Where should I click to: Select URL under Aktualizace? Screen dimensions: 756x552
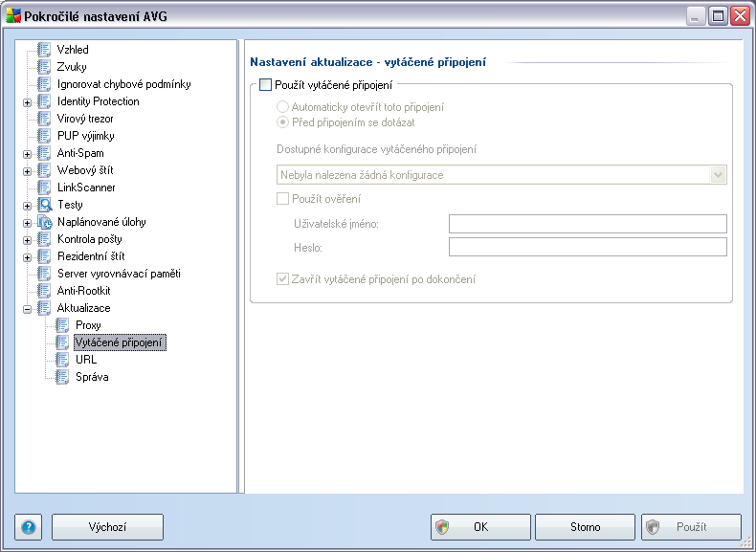[86, 360]
